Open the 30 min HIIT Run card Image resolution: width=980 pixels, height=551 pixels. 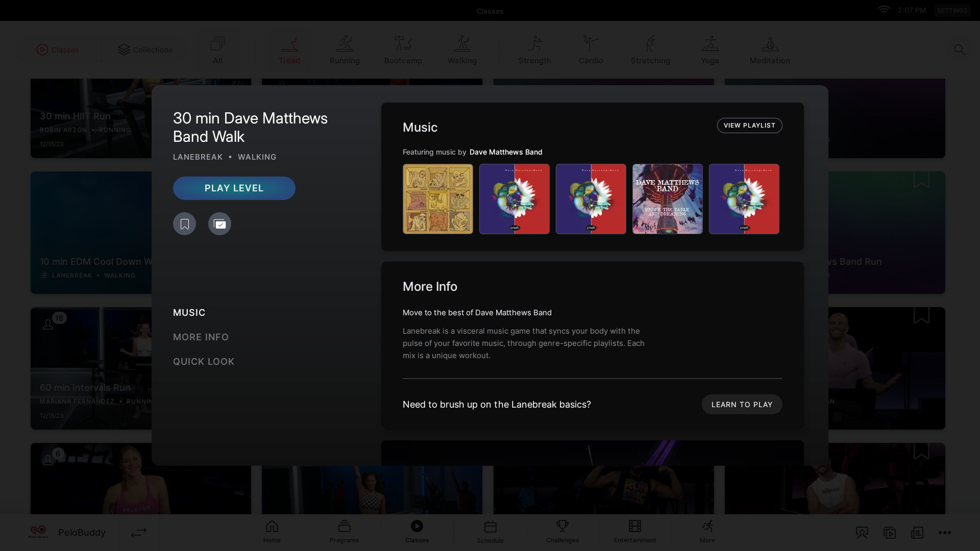[91, 118]
